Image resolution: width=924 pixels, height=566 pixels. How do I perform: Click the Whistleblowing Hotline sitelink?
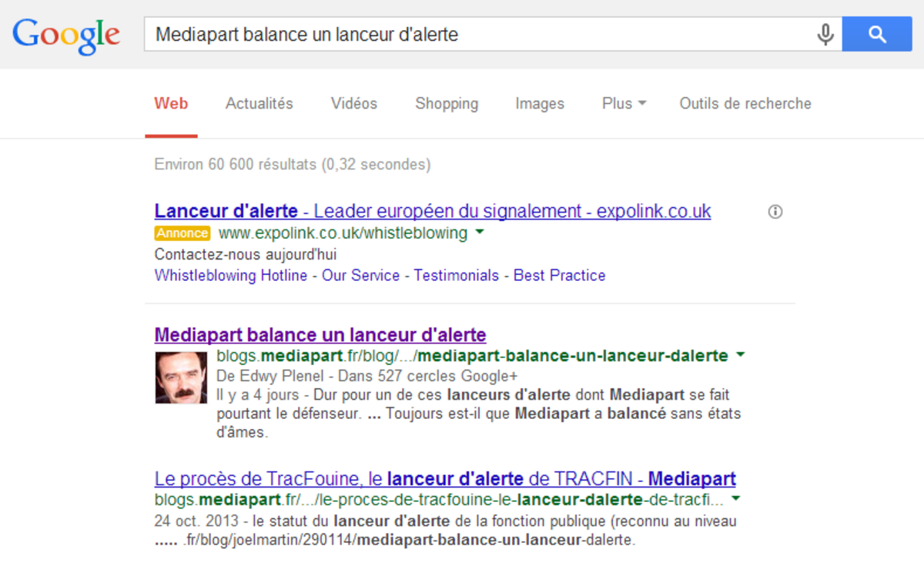[231, 275]
